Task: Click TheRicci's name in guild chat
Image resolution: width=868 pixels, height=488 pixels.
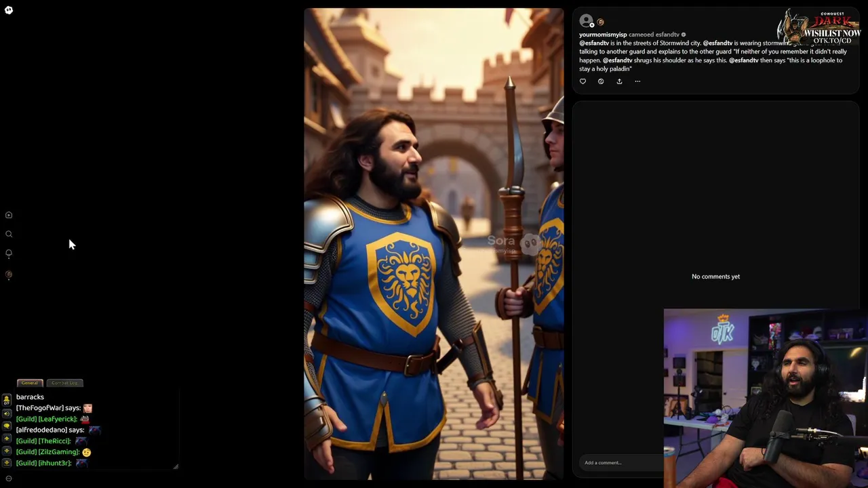Action: (54, 441)
